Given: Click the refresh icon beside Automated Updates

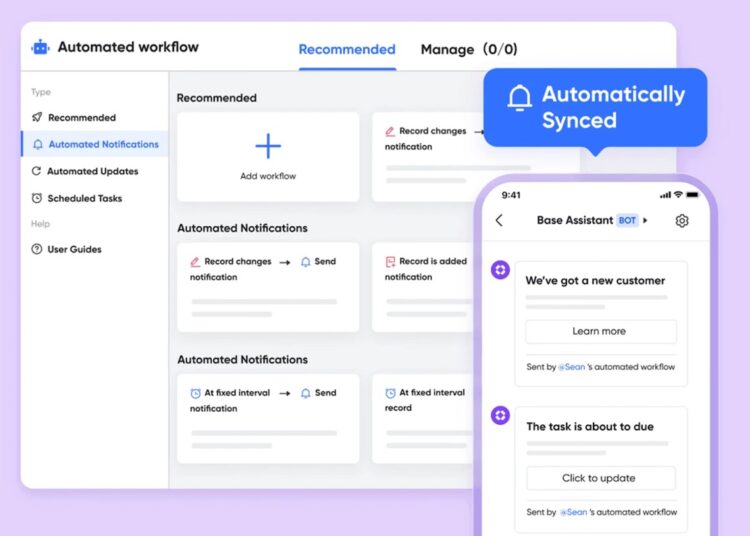Looking at the screenshot, I should [36, 171].
